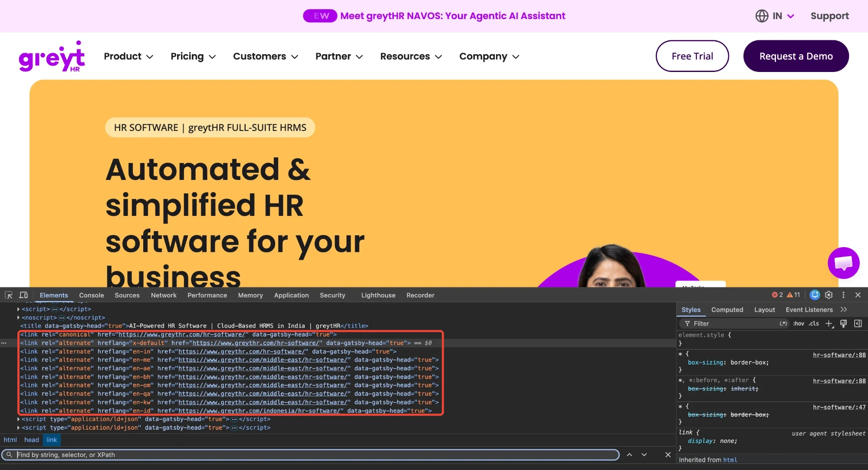Click the Request a Demo button

[796, 56]
